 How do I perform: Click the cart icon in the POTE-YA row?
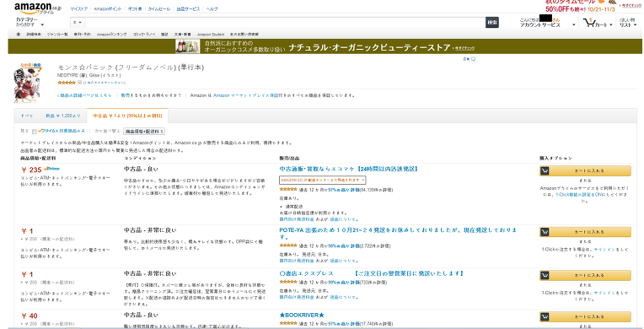[545, 232]
